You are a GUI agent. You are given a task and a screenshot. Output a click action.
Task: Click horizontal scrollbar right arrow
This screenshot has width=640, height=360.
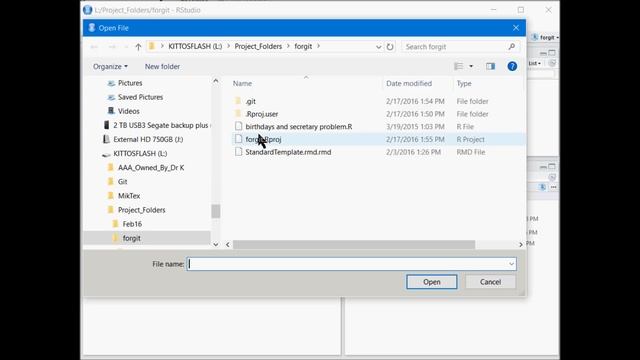520,244
